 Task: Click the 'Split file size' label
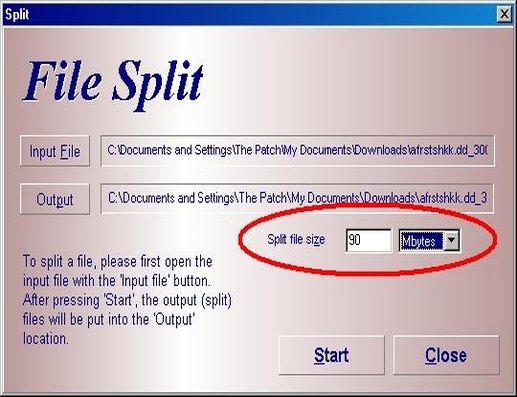(x=296, y=239)
